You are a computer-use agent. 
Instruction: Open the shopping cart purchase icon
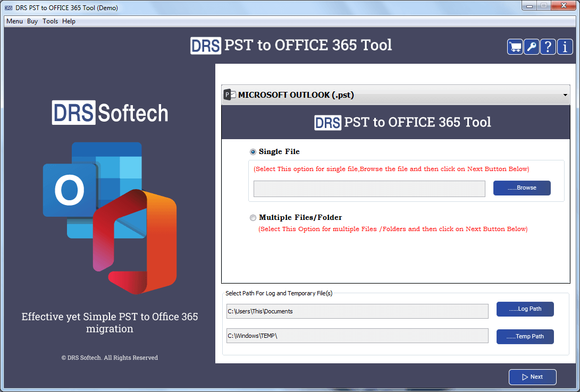tap(514, 47)
